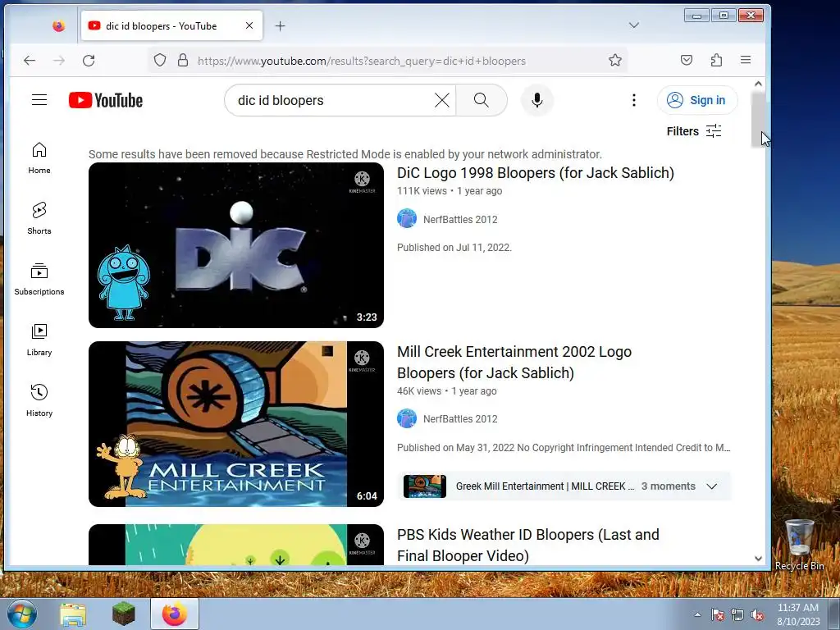Click the magnifier search button
Viewport: 840px width, 630px height.
click(x=481, y=100)
